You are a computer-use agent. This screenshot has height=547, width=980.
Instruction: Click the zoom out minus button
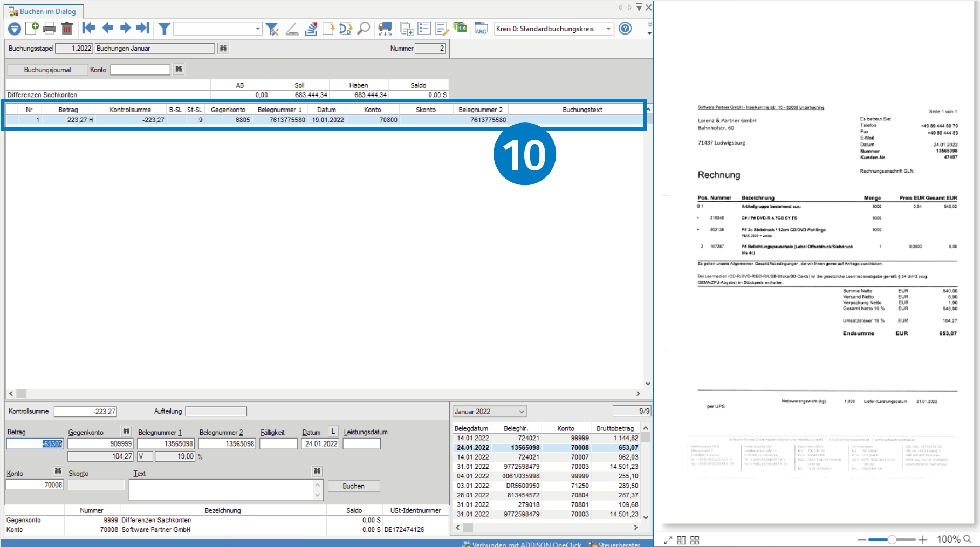tap(862, 539)
